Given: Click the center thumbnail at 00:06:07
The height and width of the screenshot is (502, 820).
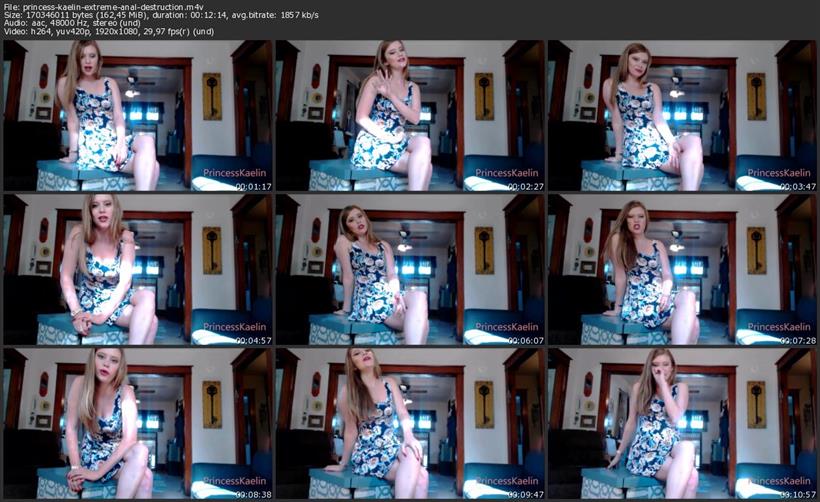Looking at the screenshot, I should (410, 269).
